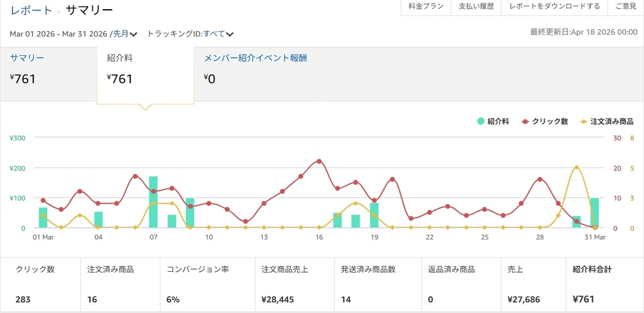Expand the トラッキングID すべて dropdown

click(x=218, y=34)
